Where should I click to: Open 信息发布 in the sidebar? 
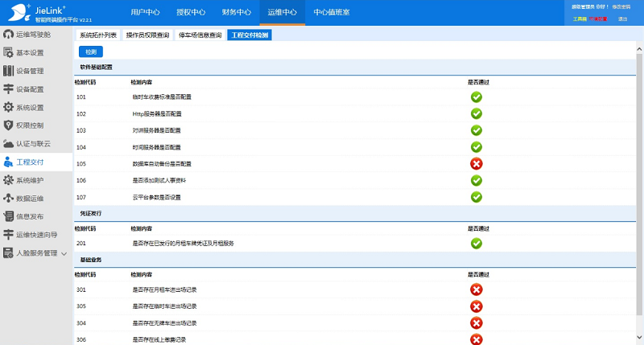click(30, 216)
